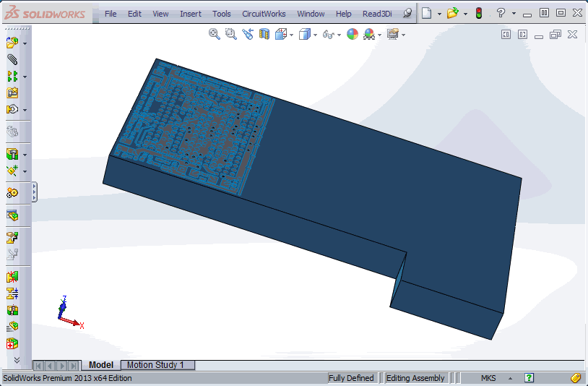
Task: Click the Move Component icon
Action: 12,109
